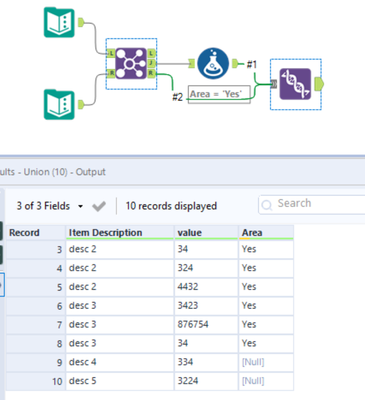
Task: Select record 8 row number
Action: coord(36,343)
